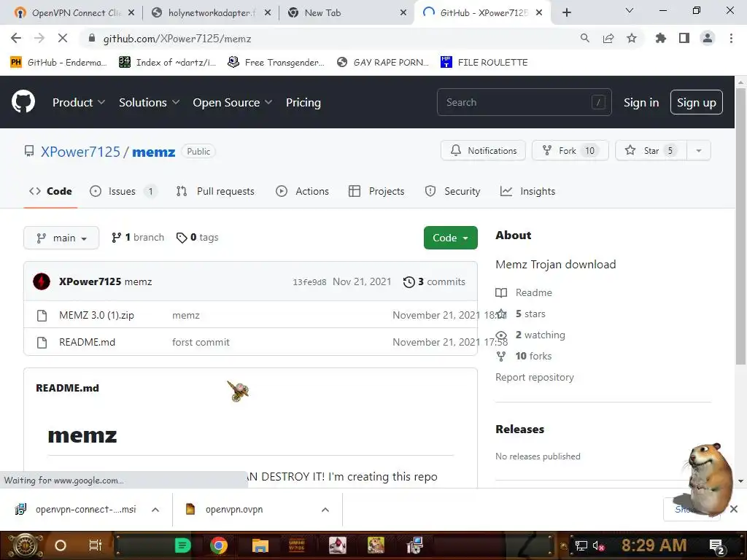Image resolution: width=747 pixels, height=560 pixels.
Task: Expand the star lists dropdown arrow
Action: [699, 150]
